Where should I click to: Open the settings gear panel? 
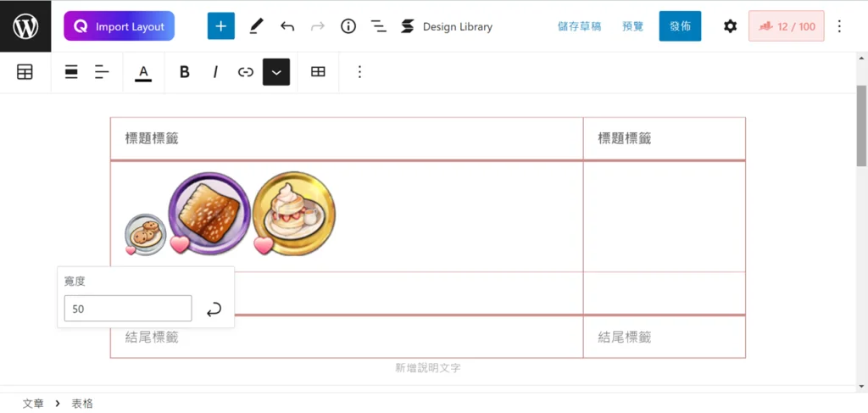[x=731, y=26]
